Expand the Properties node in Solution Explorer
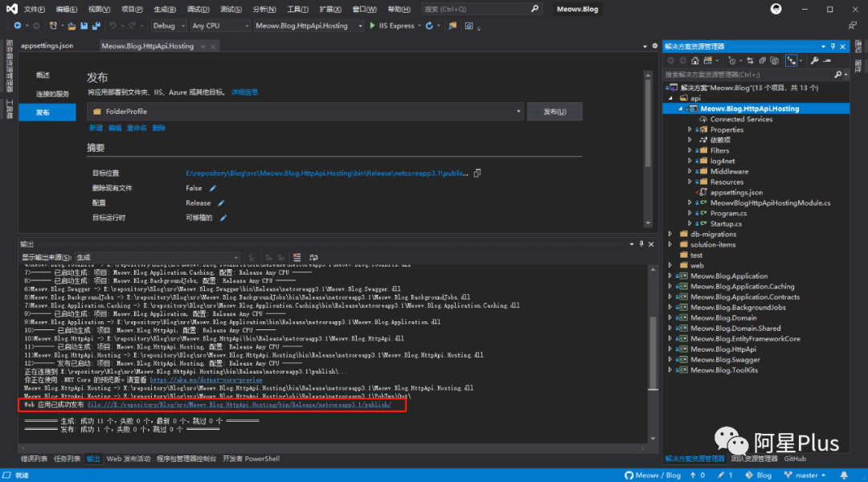Viewport: 868px width, 482px height. [690, 129]
